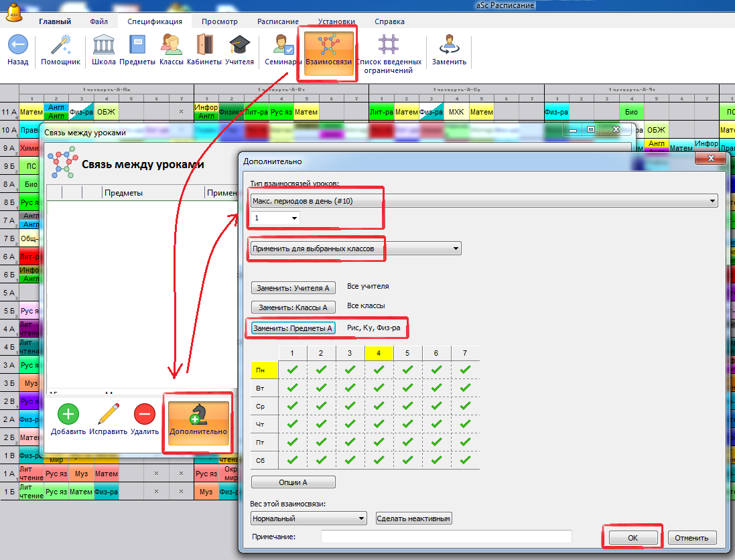
Task: Click the Назад back arrow icon
Action: click(x=18, y=46)
